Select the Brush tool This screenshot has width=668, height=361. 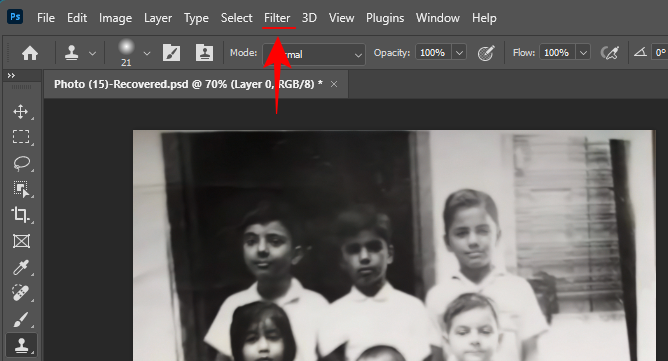(21, 320)
